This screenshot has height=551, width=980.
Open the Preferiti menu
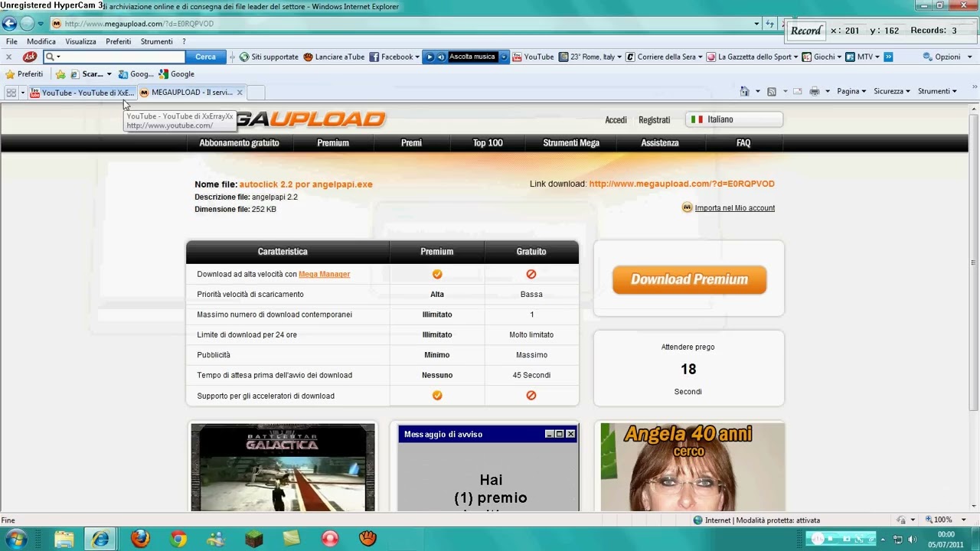[x=118, y=41]
